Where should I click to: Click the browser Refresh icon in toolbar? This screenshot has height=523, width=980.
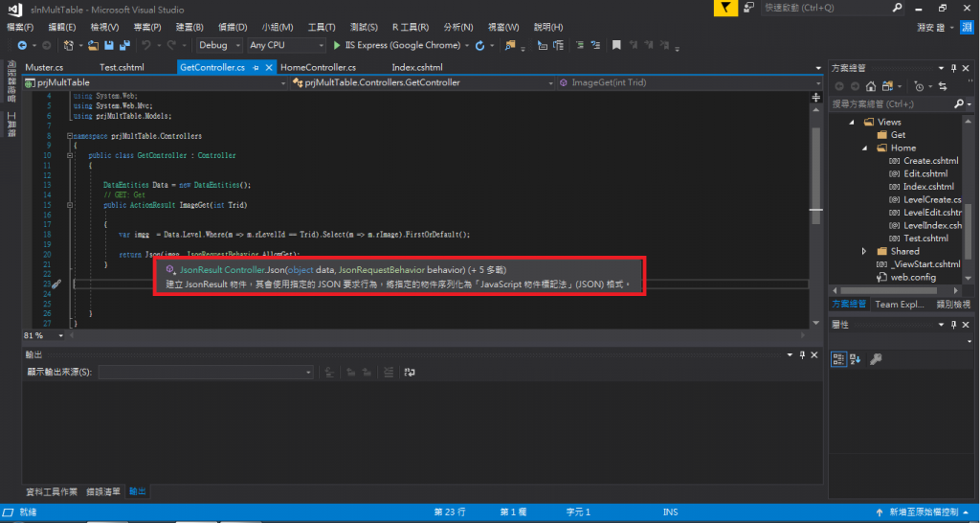(x=480, y=46)
